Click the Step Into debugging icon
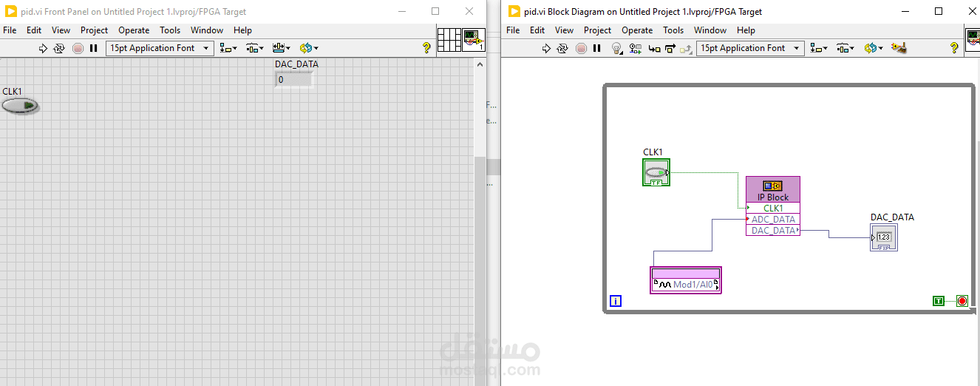 654,48
